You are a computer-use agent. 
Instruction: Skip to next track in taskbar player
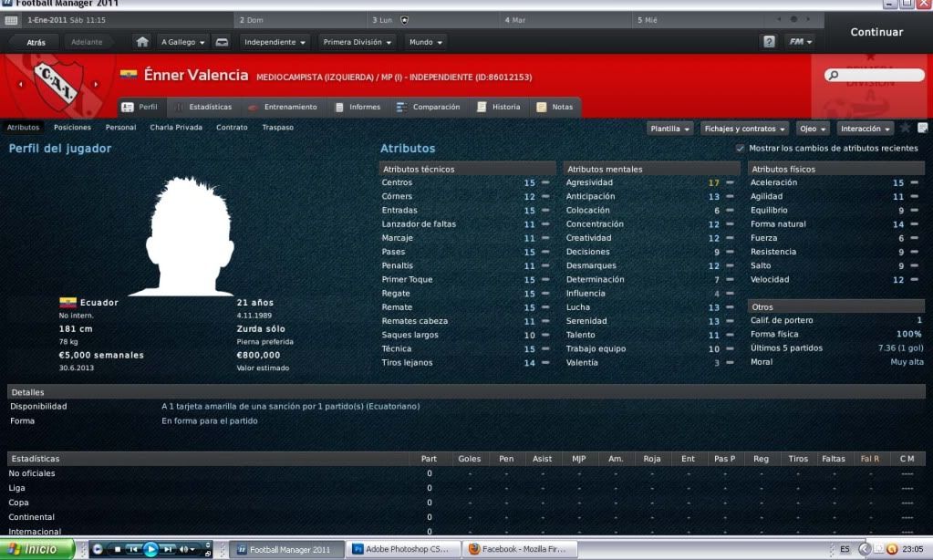tap(169, 549)
